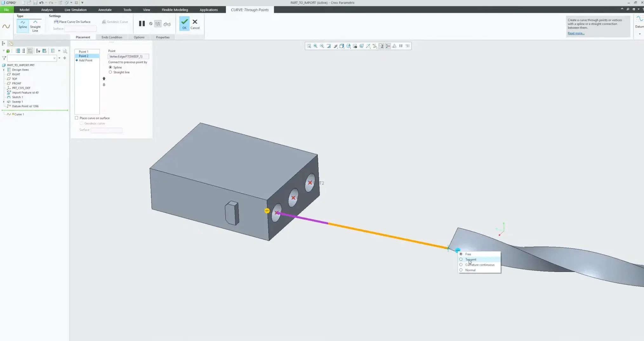Select the Straight Line curve type
Viewport: 644px width, 341px height.
coord(35,26)
